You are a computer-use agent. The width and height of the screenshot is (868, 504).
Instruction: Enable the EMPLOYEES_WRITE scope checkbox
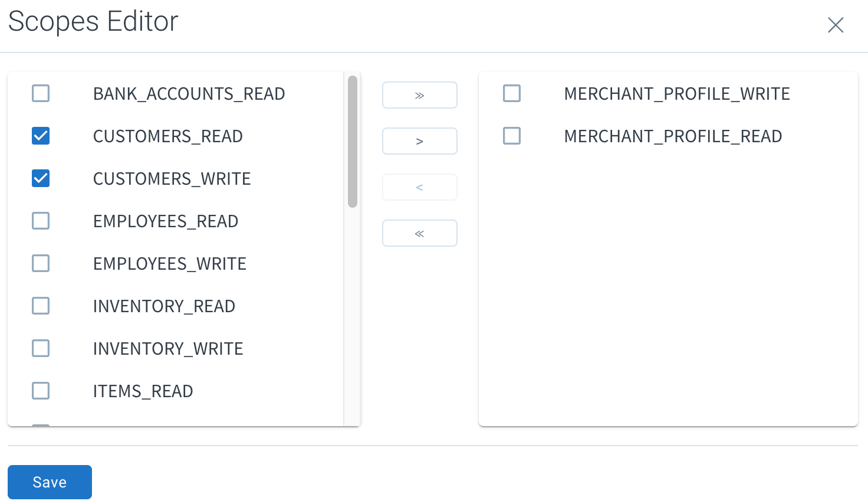(x=41, y=263)
